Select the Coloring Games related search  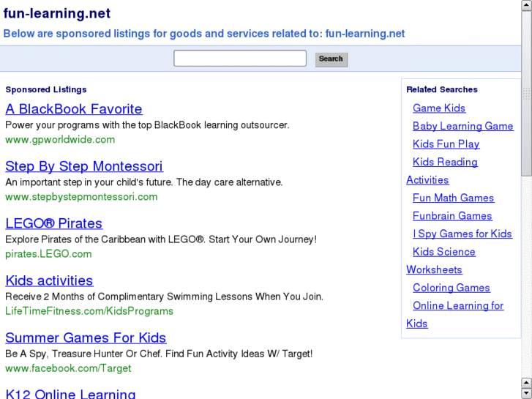click(x=452, y=288)
